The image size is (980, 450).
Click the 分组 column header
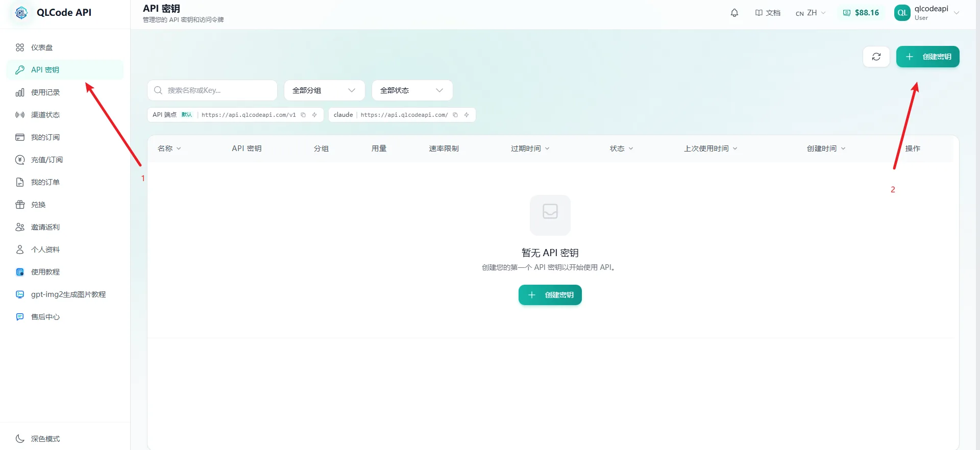click(x=321, y=148)
